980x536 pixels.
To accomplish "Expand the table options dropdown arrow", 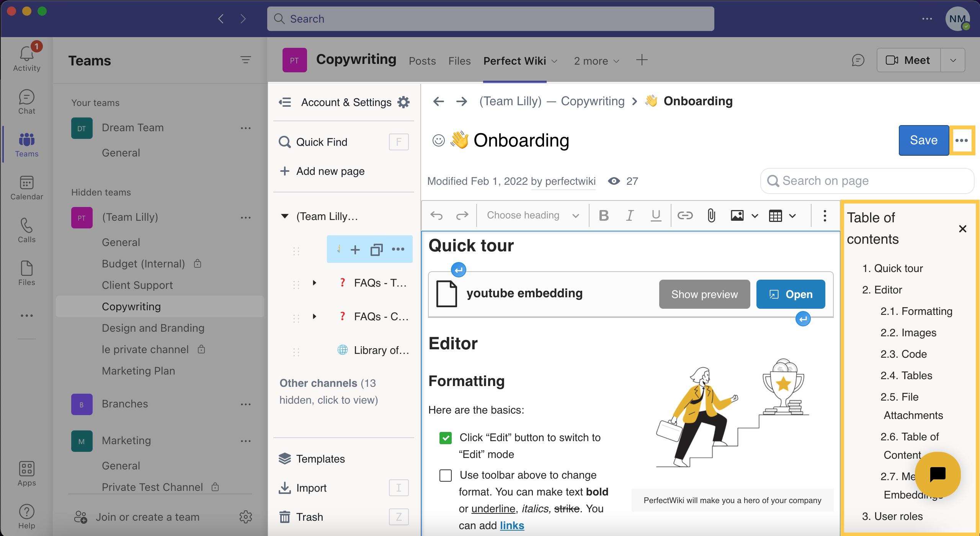I will [792, 216].
